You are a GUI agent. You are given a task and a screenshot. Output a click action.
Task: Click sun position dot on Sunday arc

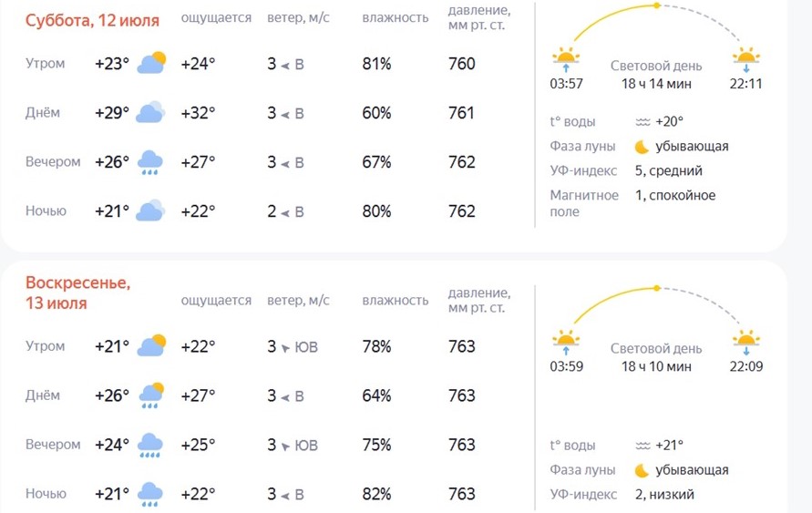tap(657, 288)
